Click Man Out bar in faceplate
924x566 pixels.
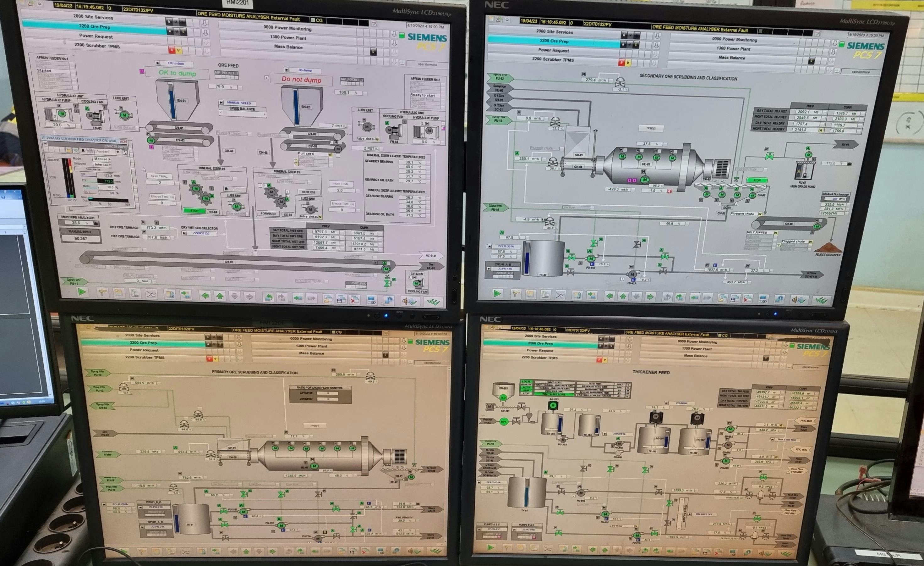click(x=109, y=200)
